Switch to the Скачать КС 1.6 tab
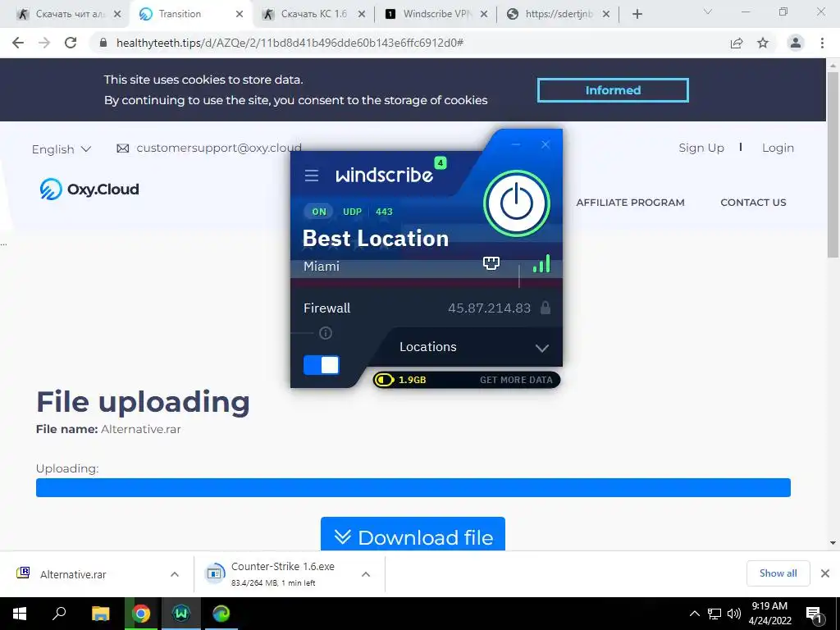Screen dimensions: 840x630 314,14
